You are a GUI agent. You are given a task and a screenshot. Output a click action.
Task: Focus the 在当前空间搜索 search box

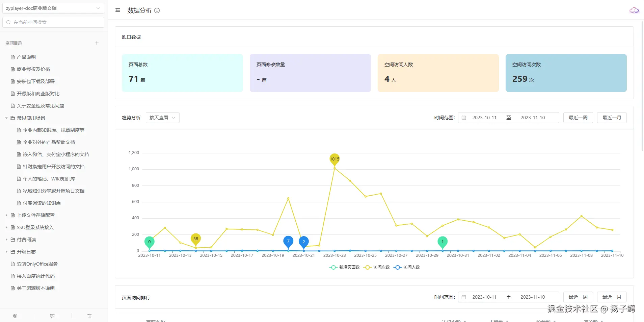tap(53, 22)
